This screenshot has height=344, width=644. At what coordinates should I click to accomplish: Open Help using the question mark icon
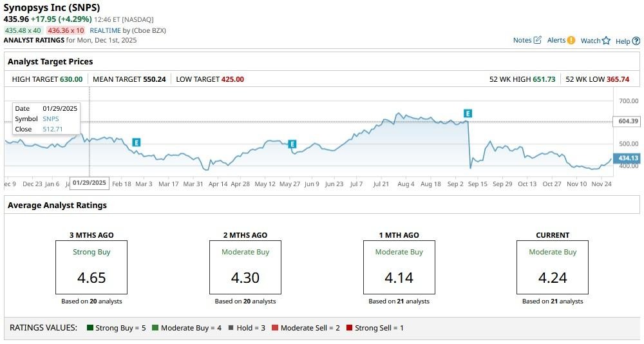click(636, 41)
